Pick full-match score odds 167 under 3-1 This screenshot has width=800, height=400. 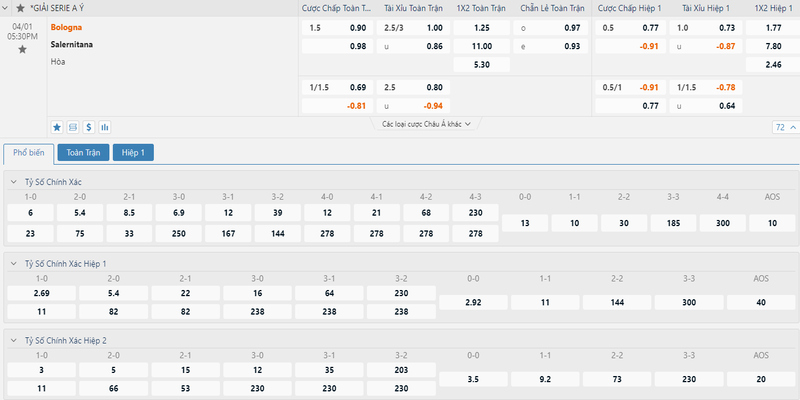[x=228, y=234]
